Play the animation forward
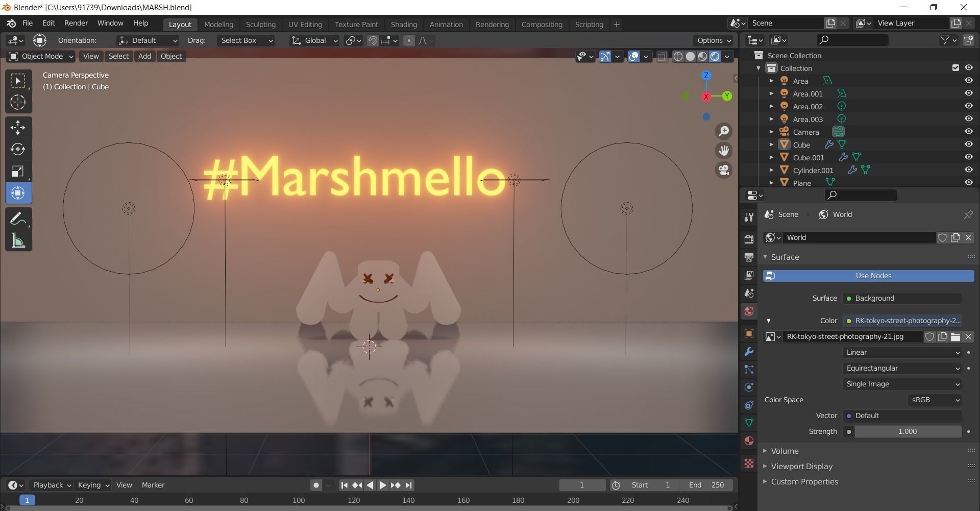980x511 pixels. click(383, 485)
